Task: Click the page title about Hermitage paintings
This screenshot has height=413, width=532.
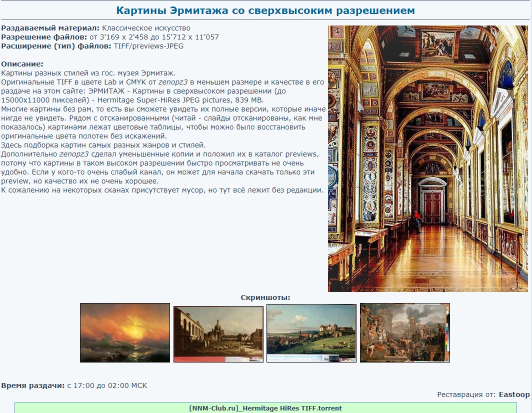Action: coord(265,10)
